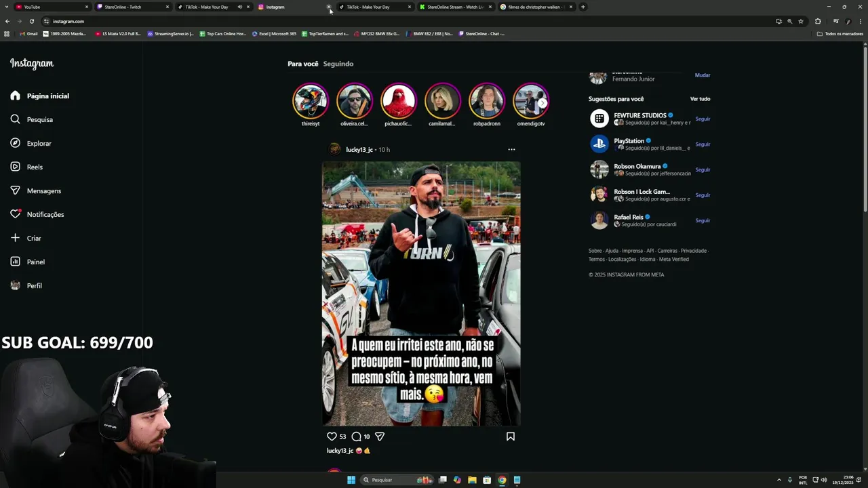Share the lucky13_jc post
The width and height of the screenshot is (868, 488).
(x=380, y=436)
